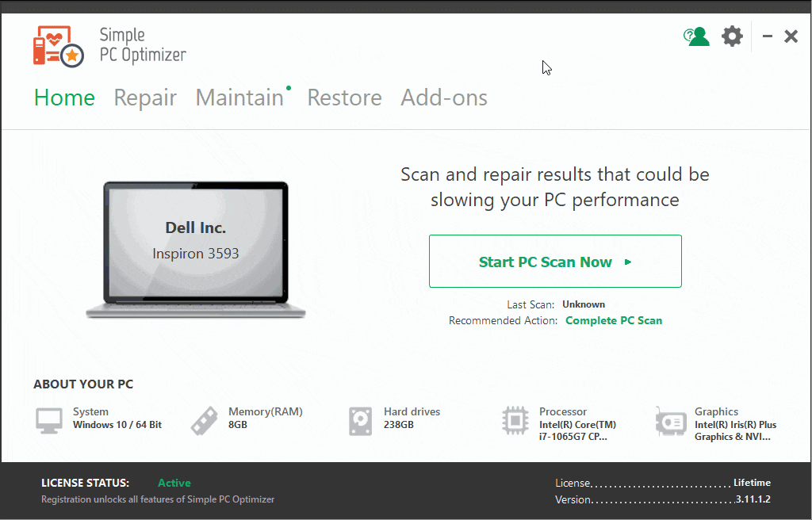Click the 'Intel(R) Iris(R) Plus Graphics' text
Image resolution: width=812 pixels, height=520 pixels.
735,430
